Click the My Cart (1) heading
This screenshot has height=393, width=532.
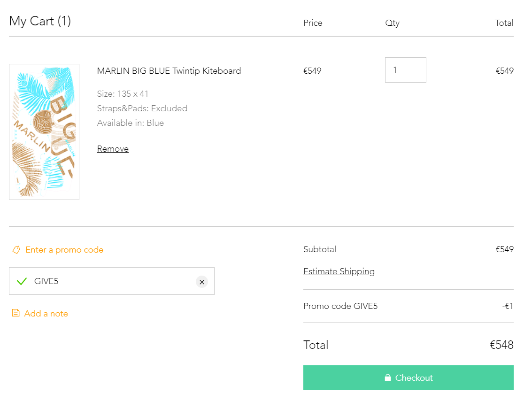[x=40, y=21]
